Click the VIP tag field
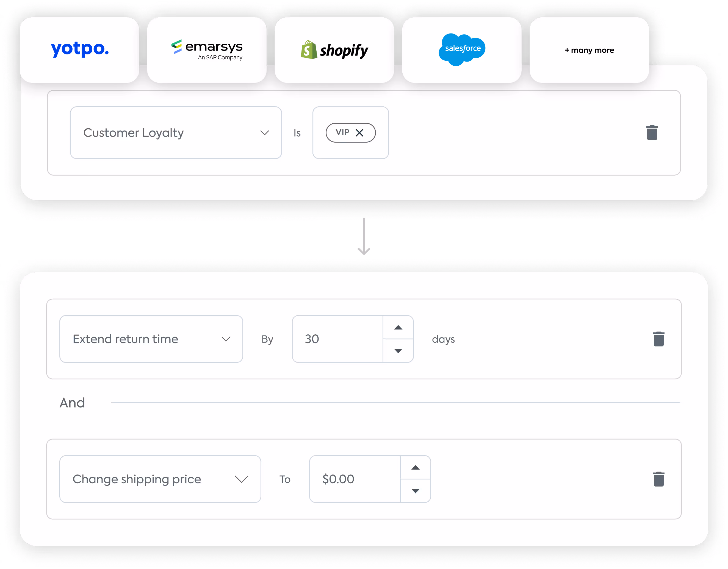The width and height of the screenshot is (728, 569). click(351, 133)
